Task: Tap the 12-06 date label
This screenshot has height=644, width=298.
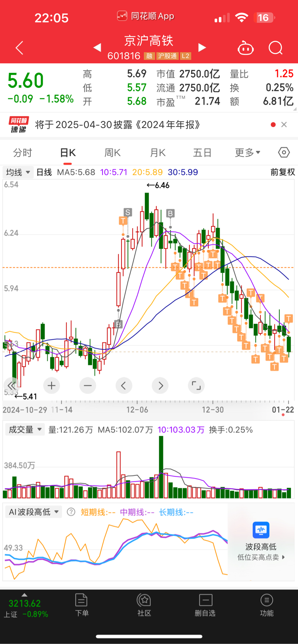Action: pos(137,410)
